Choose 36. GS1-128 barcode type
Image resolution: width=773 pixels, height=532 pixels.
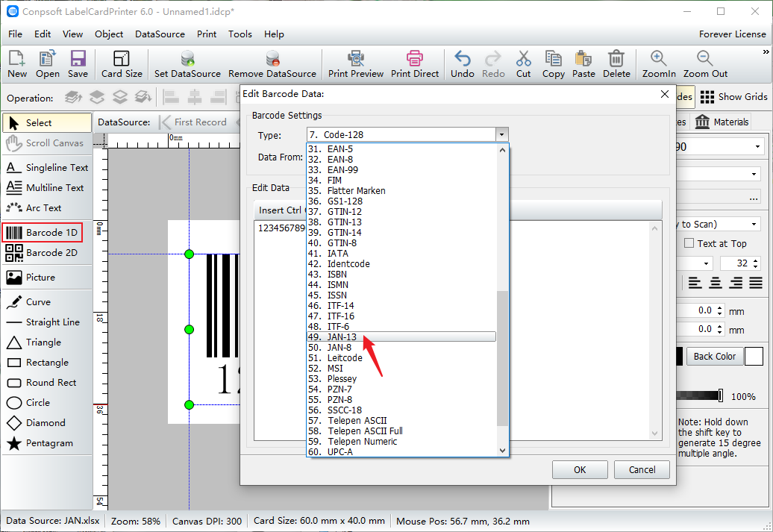click(401, 201)
